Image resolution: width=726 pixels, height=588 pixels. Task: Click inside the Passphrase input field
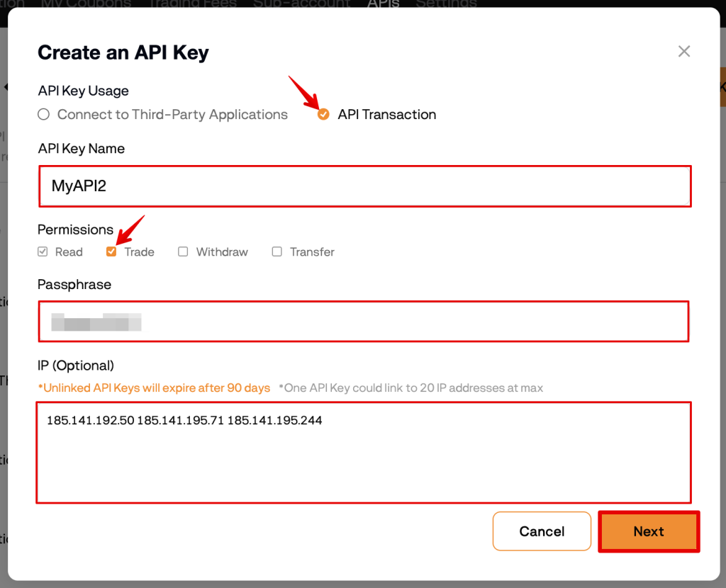coord(364,322)
